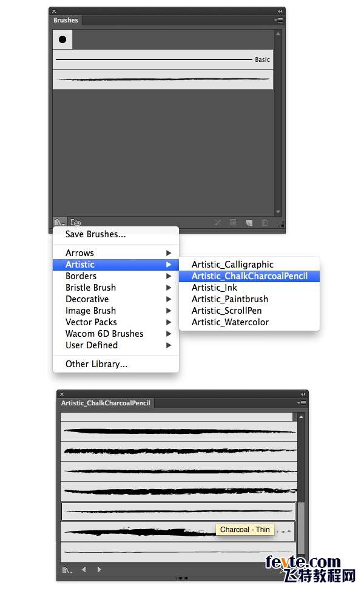Expand the arrow beside Decorative
364x591 pixels.
[x=169, y=299]
